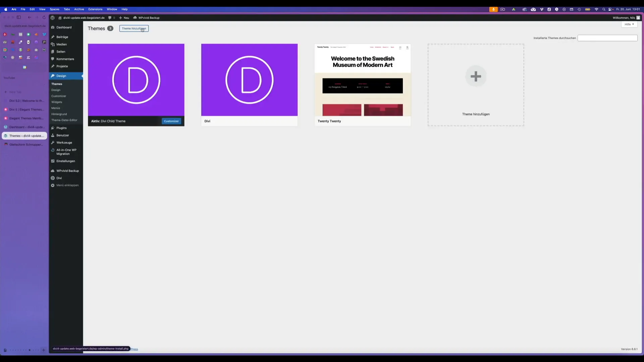Click the orange microphone menu bar icon
The width and height of the screenshot is (644, 362).
[x=493, y=9]
